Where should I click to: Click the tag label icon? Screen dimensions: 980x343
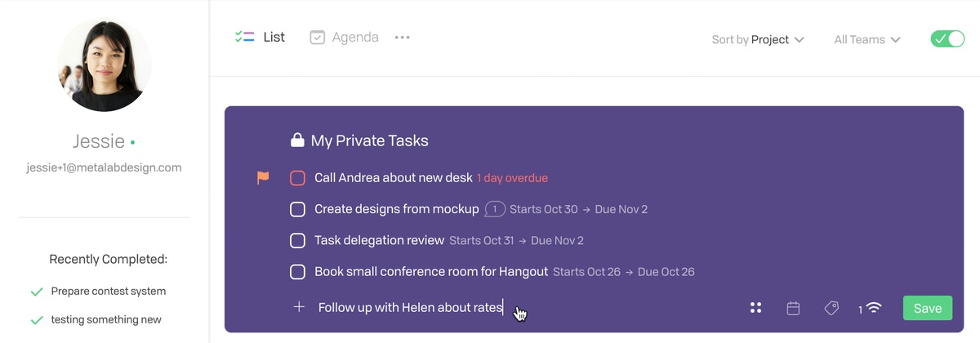coord(831,308)
